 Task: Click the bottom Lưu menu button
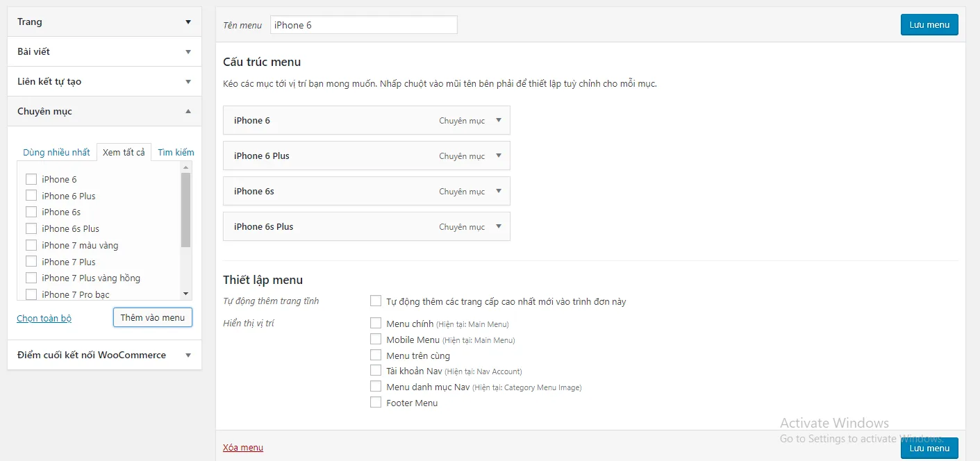[929, 448]
